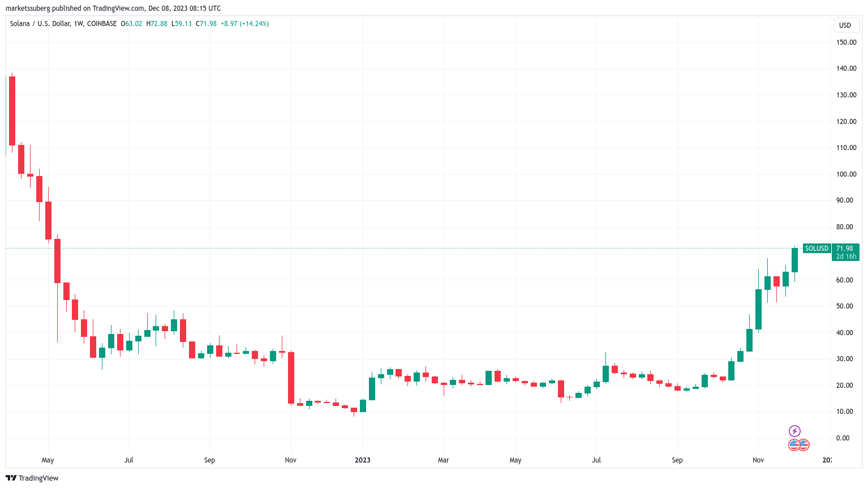The image size is (868, 488).
Task: Click the 71.98 current price marker
Action: point(845,249)
